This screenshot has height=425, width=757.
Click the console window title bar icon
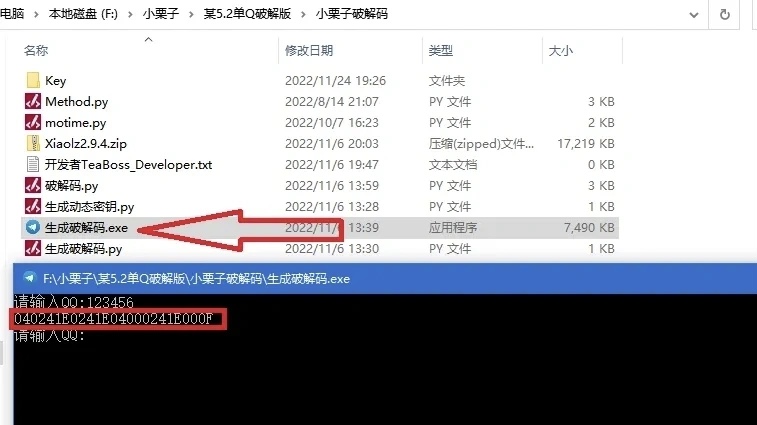tap(29, 278)
